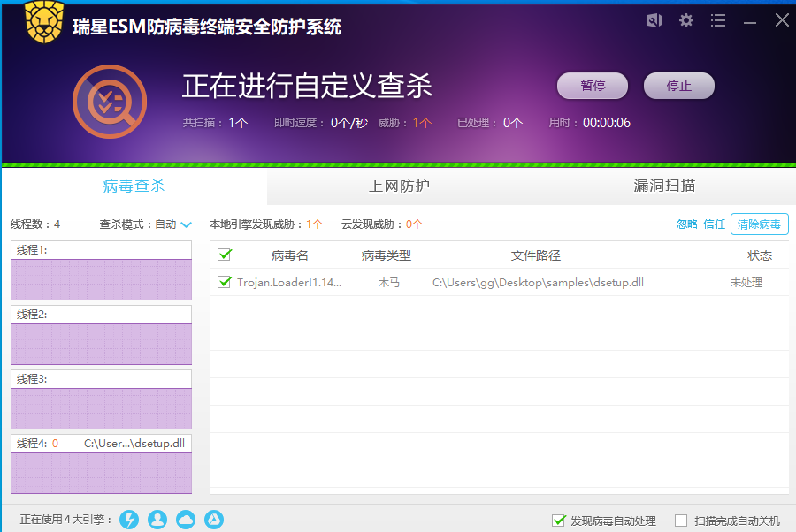
Task: Open the list menu icon in title bar
Action: (x=718, y=20)
